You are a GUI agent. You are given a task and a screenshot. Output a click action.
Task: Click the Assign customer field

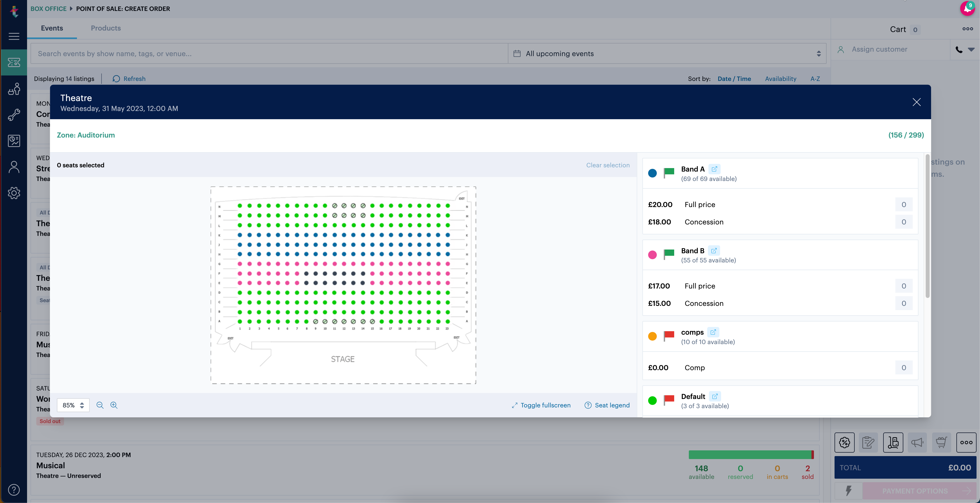tap(890, 49)
